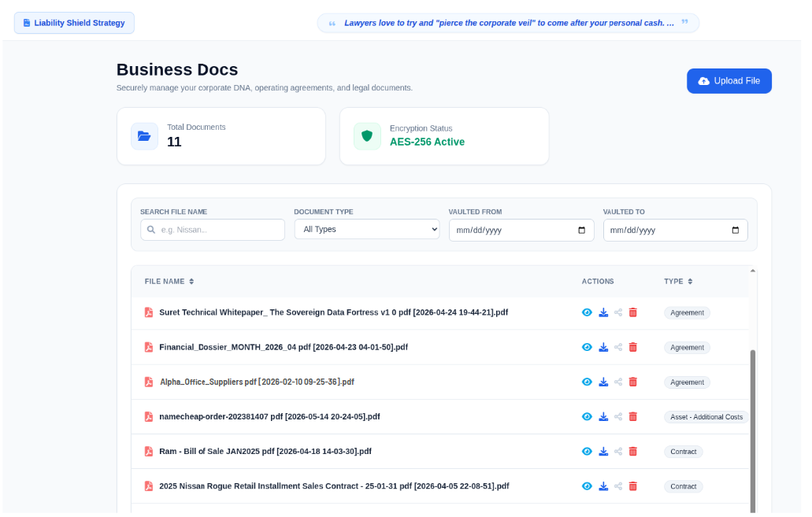Screen dimensions: 812x517
Task: View the Suret Technical Whitepaper via eye icon
Action: tap(587, 312)
